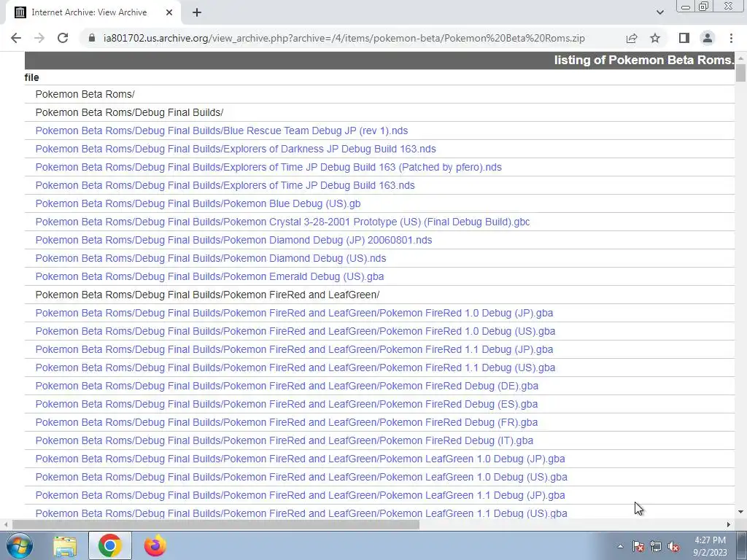Screen dimensions: 747x560
Task: Open Pokemon LeafGreen 1.1 Debug (JP).gba
Action: pyautogui.click(x=300, y=495)
